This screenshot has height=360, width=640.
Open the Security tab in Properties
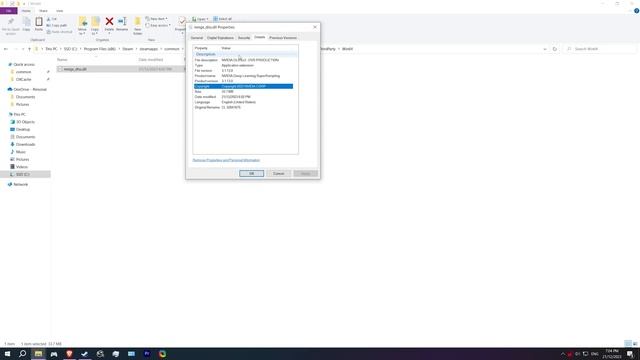click(x=244, y=38)
